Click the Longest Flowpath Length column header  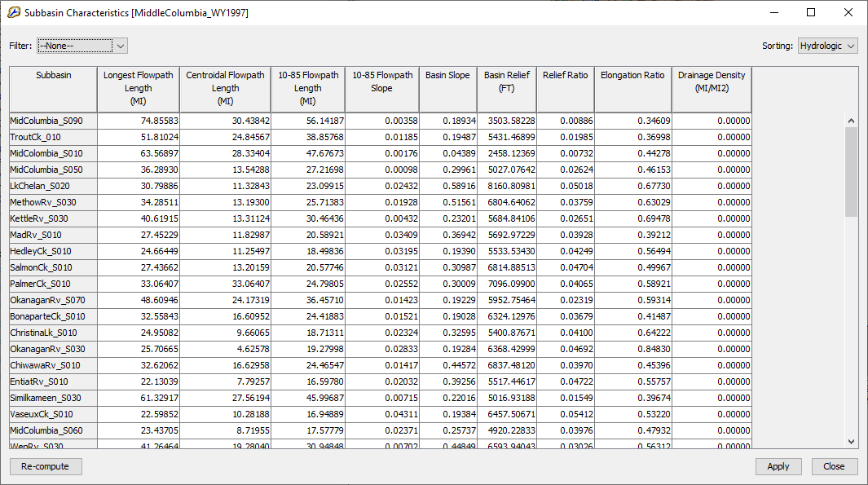click(139, 90)
